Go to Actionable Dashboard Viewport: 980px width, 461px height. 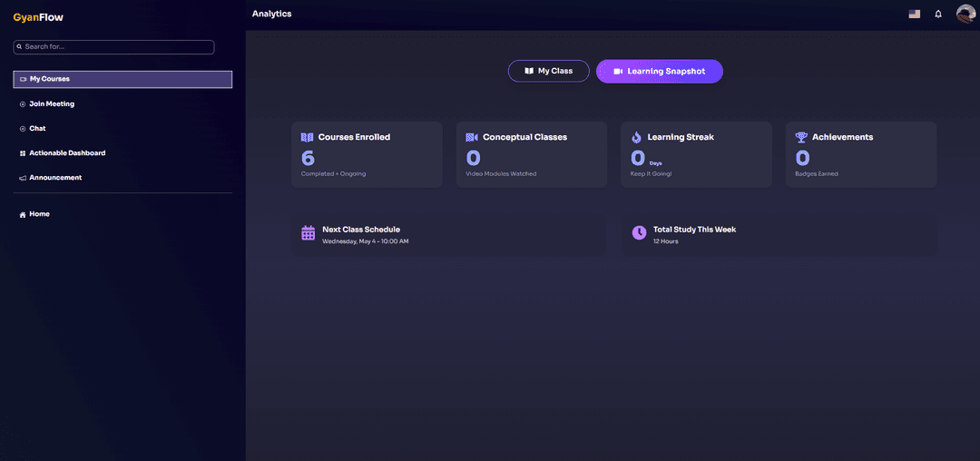coord(67,153)
